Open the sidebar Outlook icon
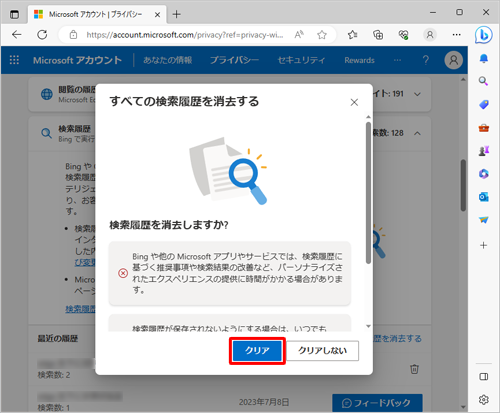The image size is (500, 413). pos(484,197)
